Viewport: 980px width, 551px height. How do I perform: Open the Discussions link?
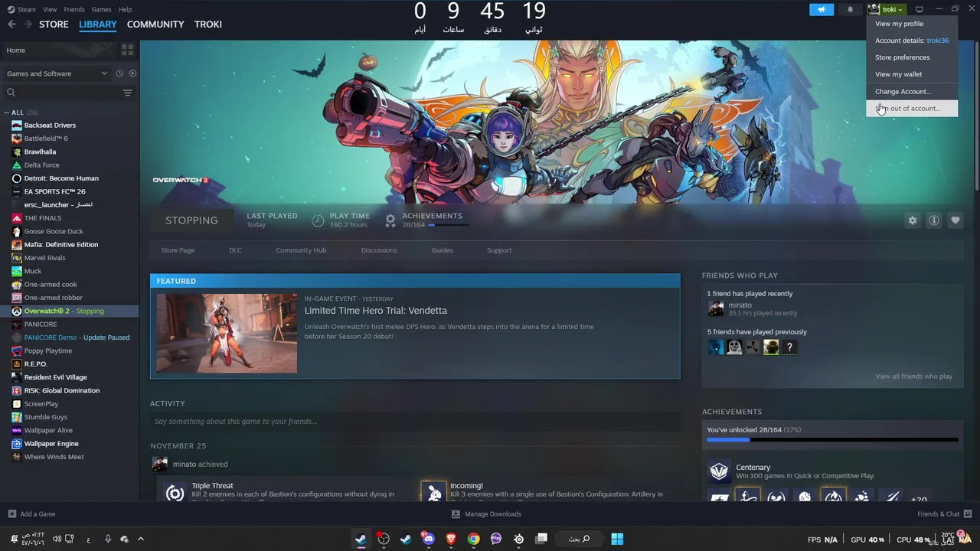click(379, 250)
